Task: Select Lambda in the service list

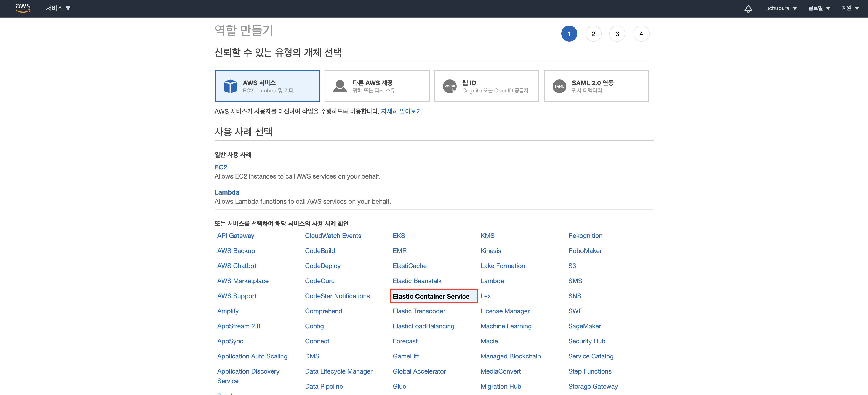Action: pos(492,281)
